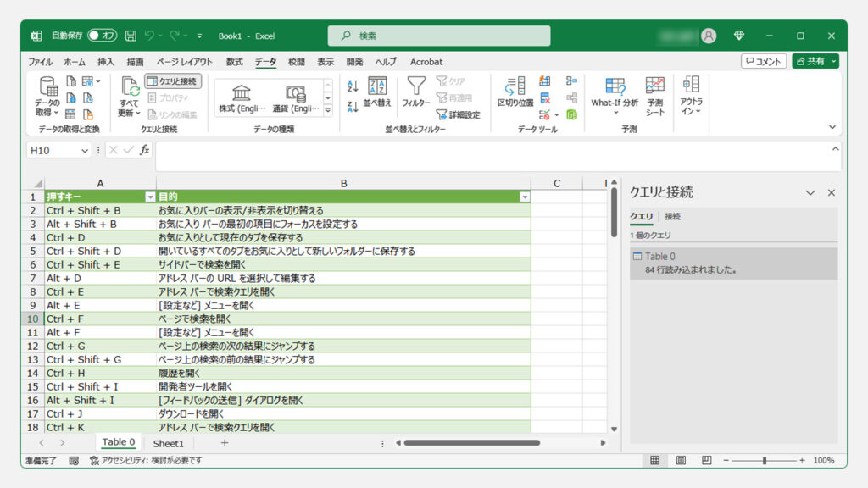The width and height of the screenshot is (868, 488).
Task: Open the custom Sort (並べ替え) dialog
Action: click(x=377, y=91)
